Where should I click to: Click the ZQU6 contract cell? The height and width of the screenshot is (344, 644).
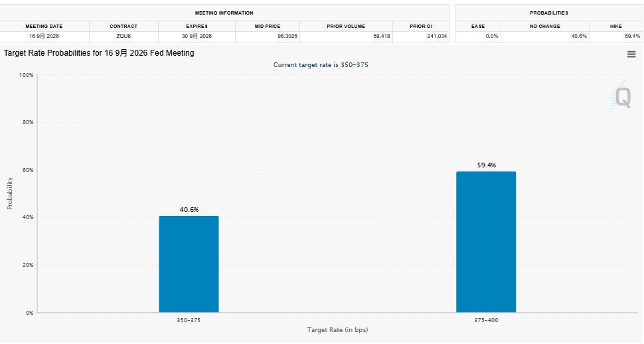123,36
